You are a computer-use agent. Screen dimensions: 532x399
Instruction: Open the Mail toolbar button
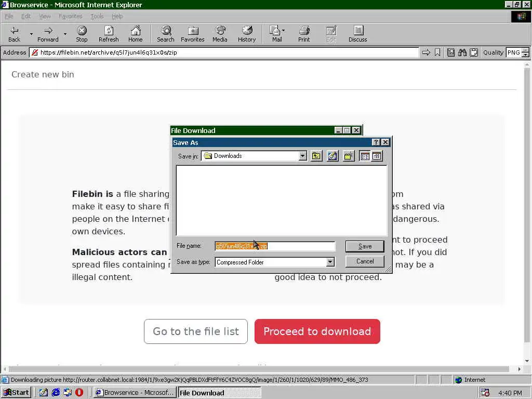(275, 34)
